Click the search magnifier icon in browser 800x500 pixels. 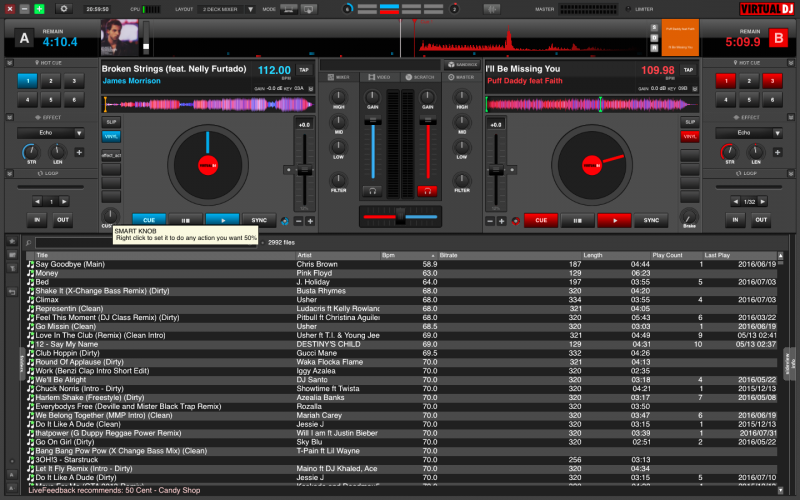(29, 242)
